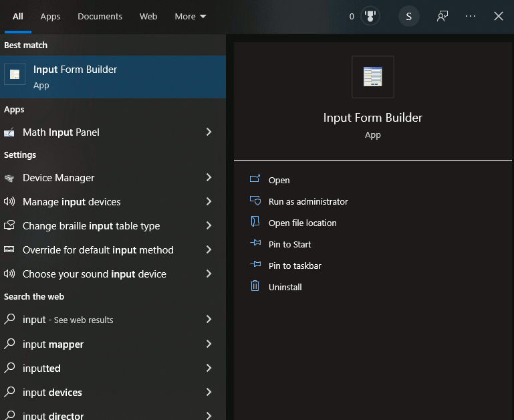
Task: Open the More filter dropdown
Action: coord(190,17)
